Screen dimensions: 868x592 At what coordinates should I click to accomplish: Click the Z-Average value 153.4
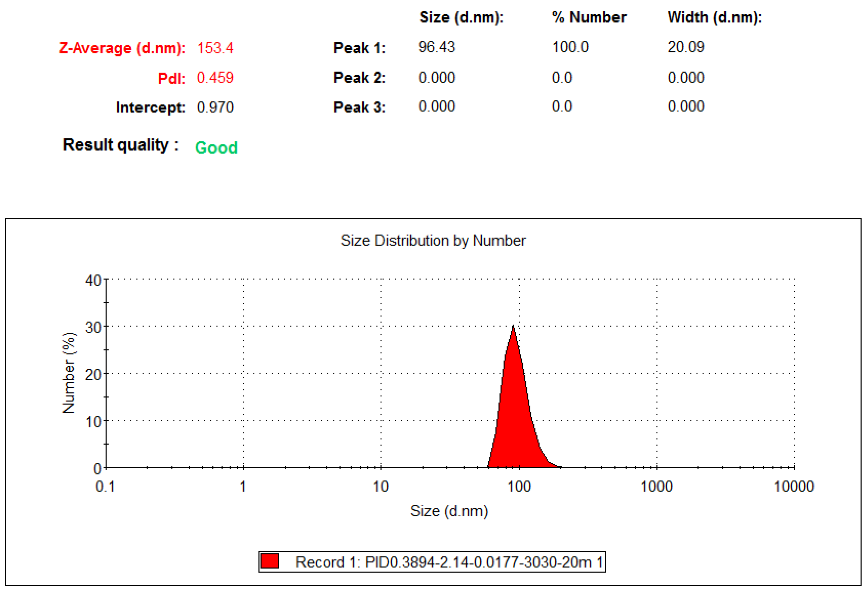[215, 48]
